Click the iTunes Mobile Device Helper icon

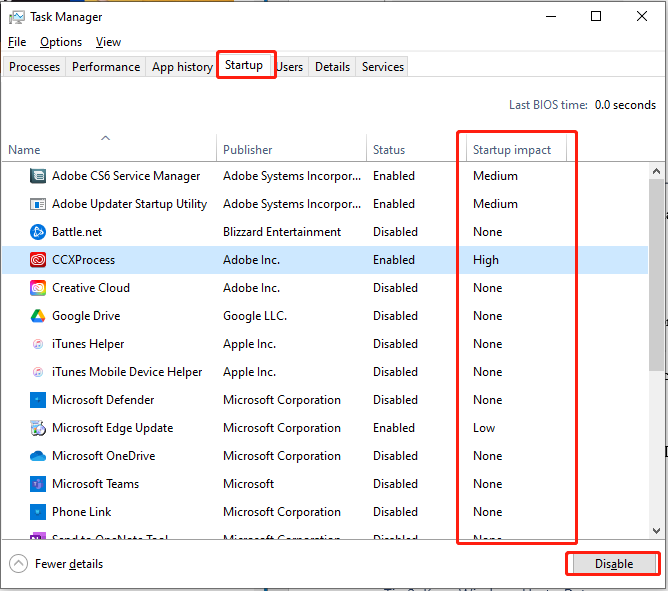(37, 372)
